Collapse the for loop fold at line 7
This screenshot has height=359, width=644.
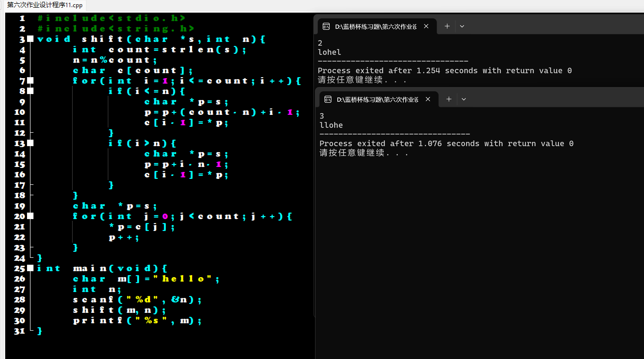point(30,81)
